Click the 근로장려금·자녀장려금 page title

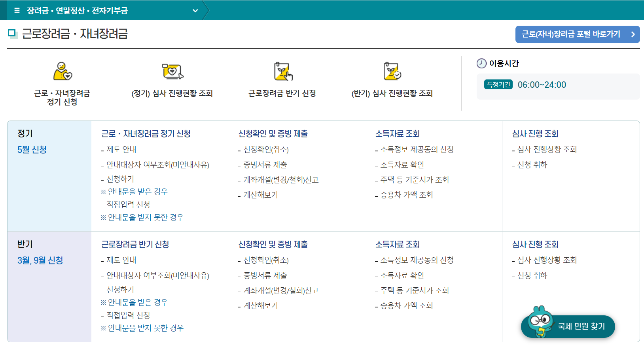tap(75, 34)
